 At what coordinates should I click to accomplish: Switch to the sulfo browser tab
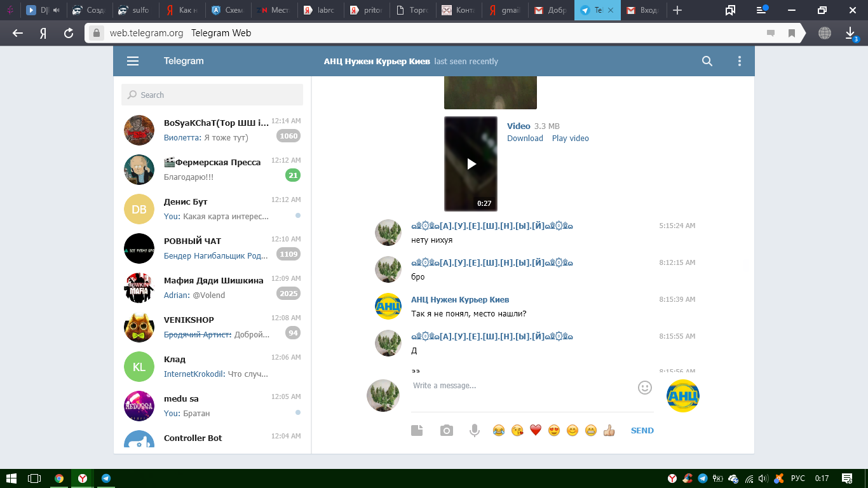[x=135, y=10]
